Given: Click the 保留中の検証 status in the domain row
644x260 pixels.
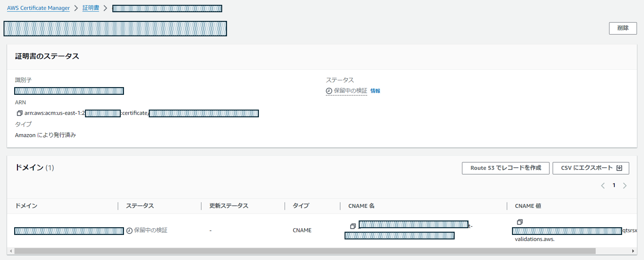Looking at the screenshot, I should point(151,230).
